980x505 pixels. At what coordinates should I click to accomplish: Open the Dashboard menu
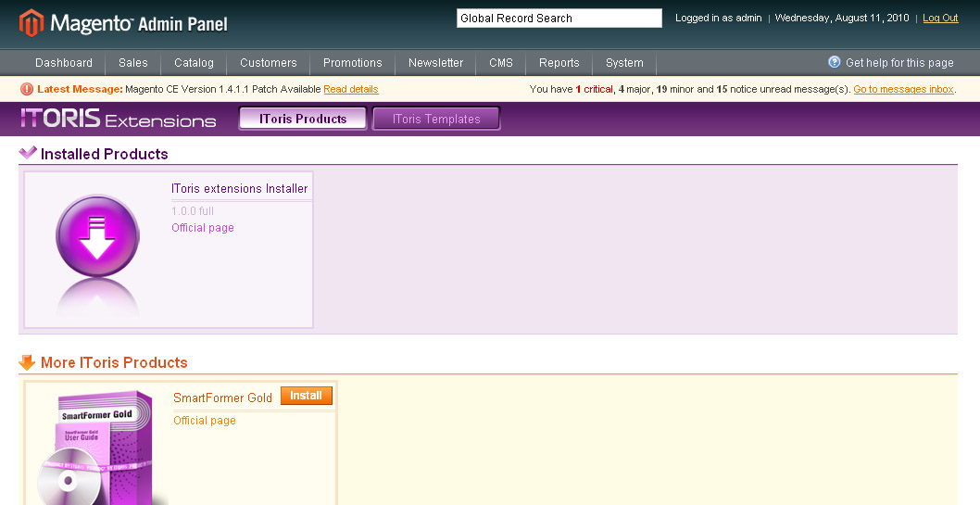(x=64, y=62)
